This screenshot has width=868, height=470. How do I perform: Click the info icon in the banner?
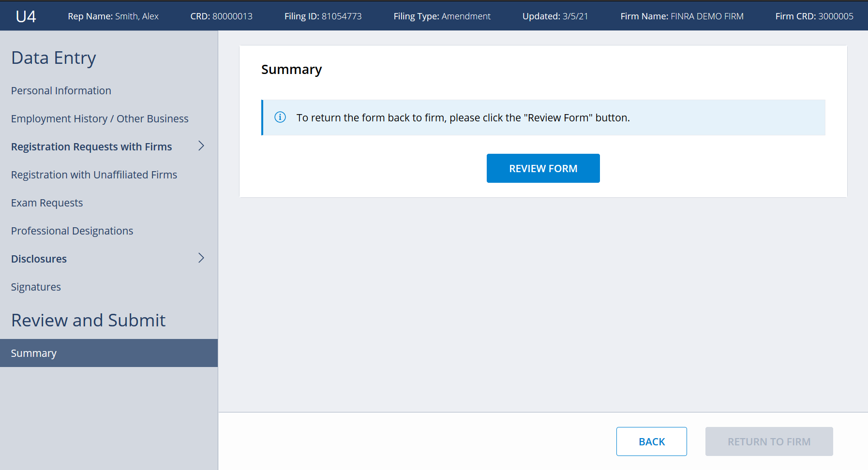(x=280, y=117)
